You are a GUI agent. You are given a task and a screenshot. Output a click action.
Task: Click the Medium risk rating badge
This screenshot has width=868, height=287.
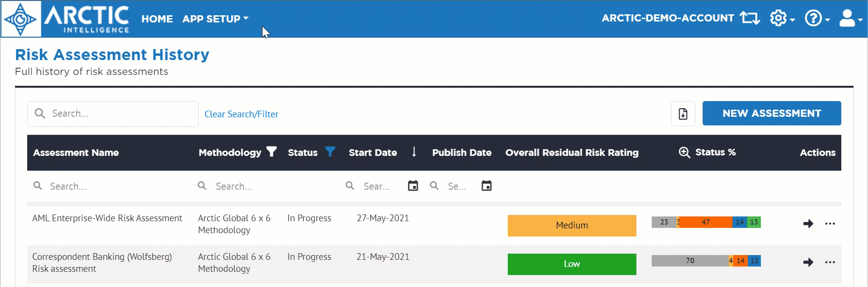(x=572, y=225)
